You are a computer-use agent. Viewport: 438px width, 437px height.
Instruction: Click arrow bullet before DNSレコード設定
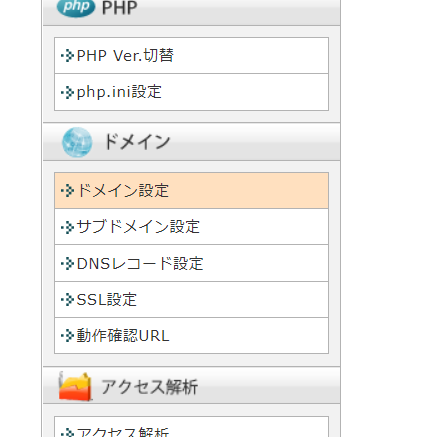coord(68,263)
